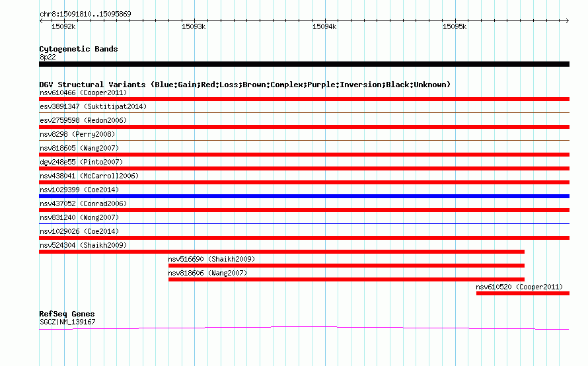
Task: Open nsv610520 (Cooper2011) variant label
Action: [519, 287]
